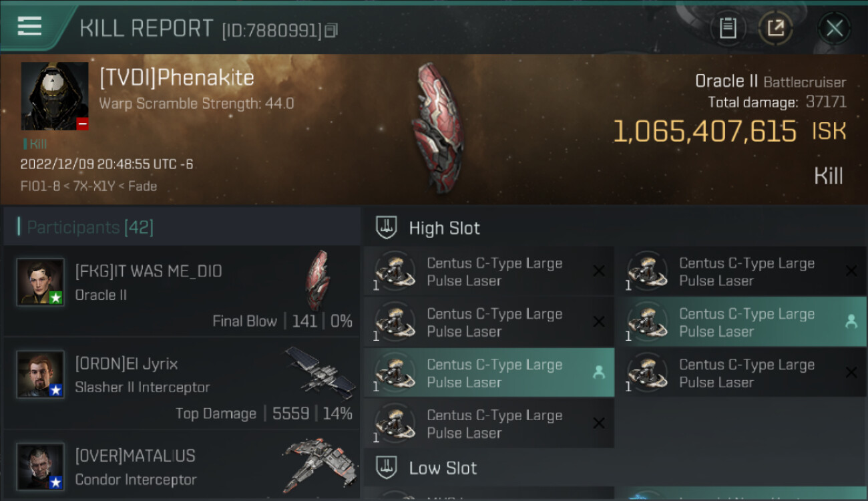Toggle the highlighted left-column Pulse Laser
Image resolution: width=868 pixels, height=501 pixels.
coord(489,373)
